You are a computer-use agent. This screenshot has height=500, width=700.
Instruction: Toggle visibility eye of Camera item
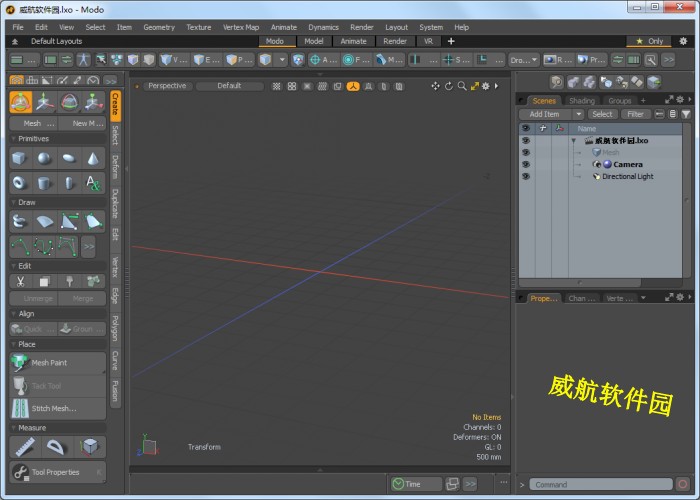(526, 164)
